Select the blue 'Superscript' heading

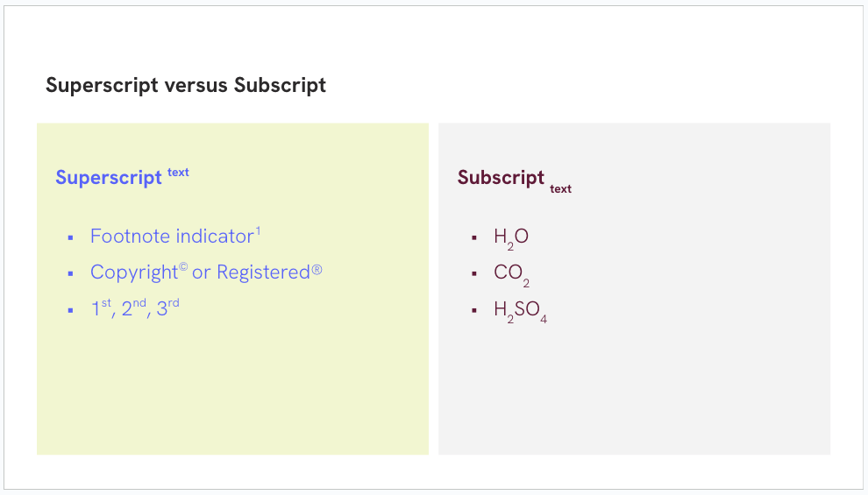(109, 178)
